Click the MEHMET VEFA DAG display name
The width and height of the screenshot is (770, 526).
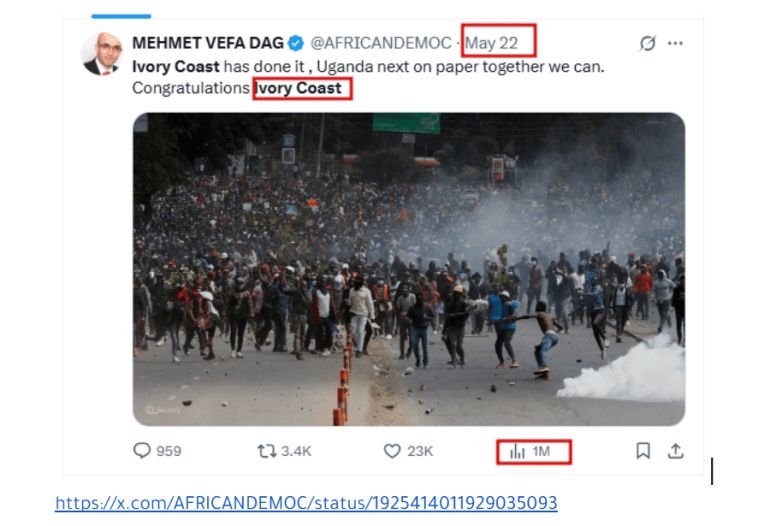pyautogui.click(x=208, y=43)
